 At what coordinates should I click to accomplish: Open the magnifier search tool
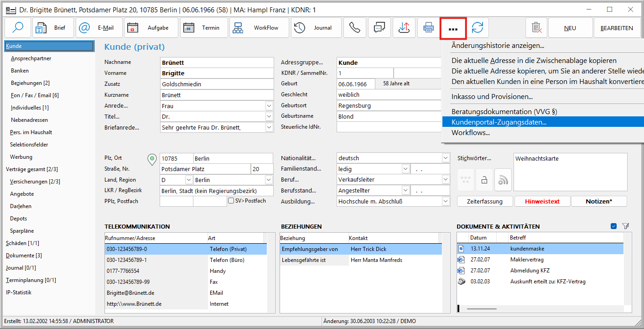coord(18,28)
